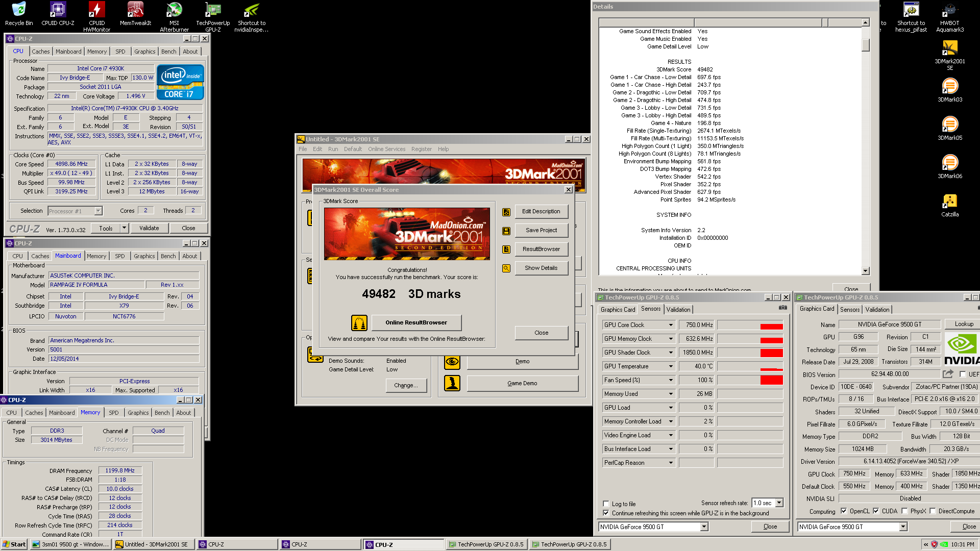Expand PerfCap Reason sensor dropdown
The width and height of the screenshot is (980, 551).
[x=671, y=463]
